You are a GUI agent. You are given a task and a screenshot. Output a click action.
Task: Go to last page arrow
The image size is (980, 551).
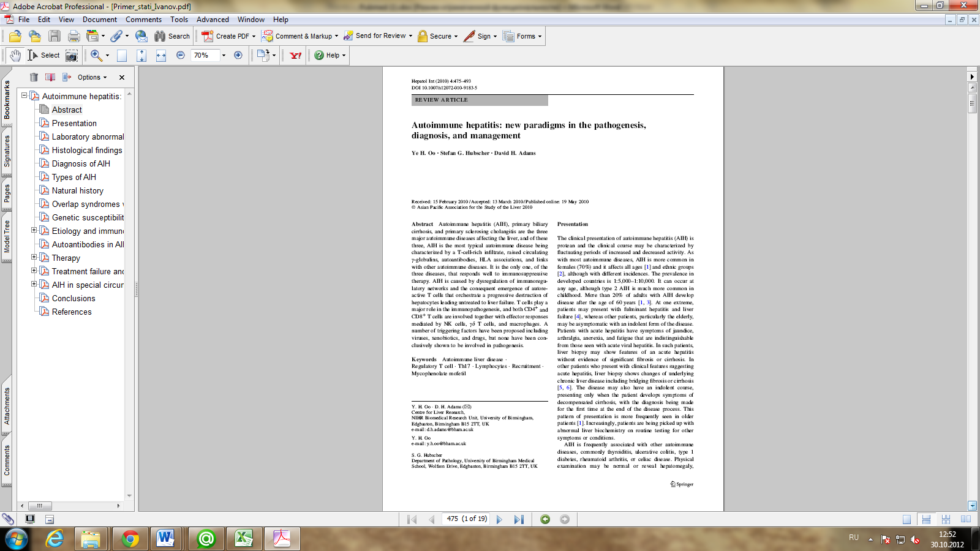click(x=519, y=519)
